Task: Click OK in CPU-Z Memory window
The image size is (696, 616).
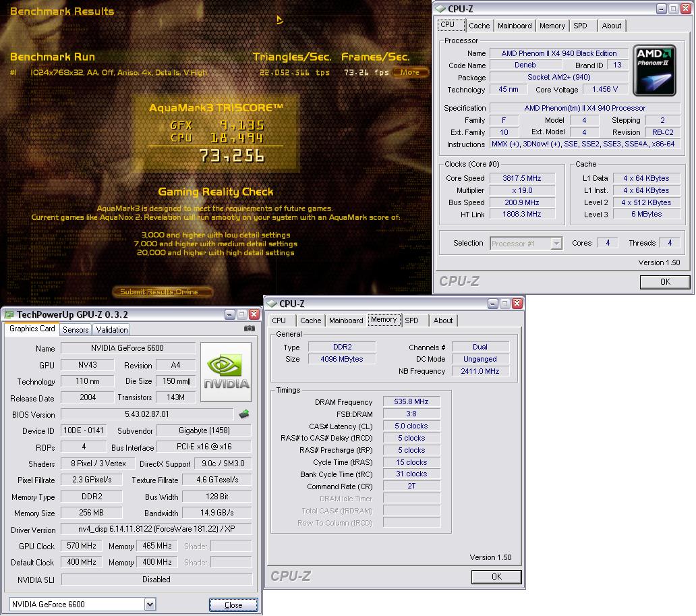Action: coord(496,576)
